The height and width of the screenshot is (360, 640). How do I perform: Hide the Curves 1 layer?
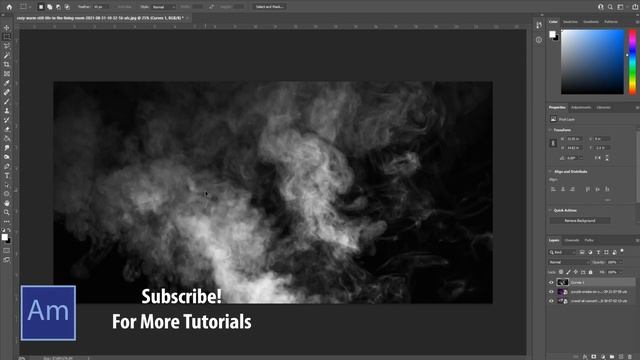pos(551,282)
